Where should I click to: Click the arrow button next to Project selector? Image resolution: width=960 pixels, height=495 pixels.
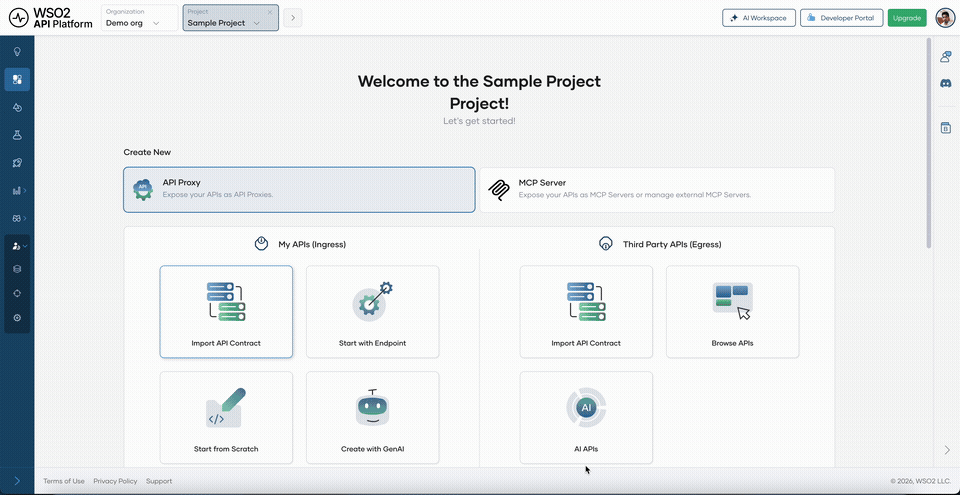(x=293, y=18)
